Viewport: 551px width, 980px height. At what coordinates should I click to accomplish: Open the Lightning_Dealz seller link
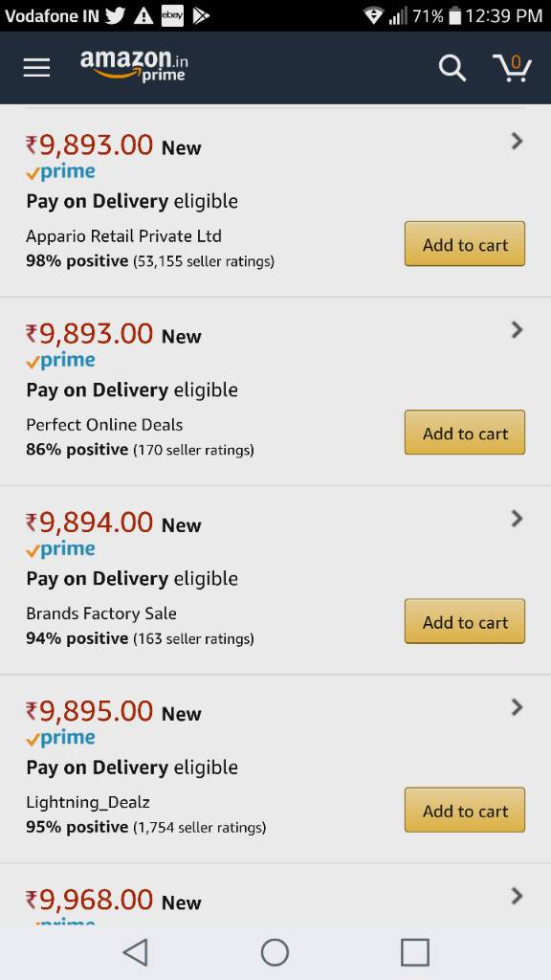point(88,803)
